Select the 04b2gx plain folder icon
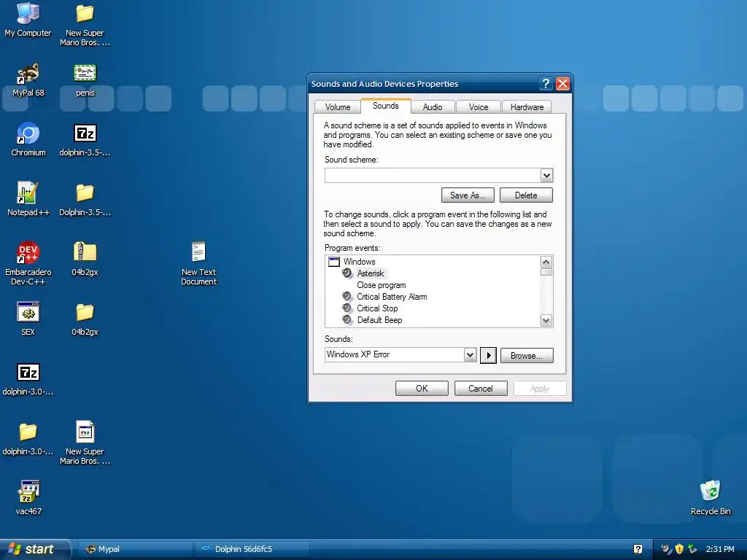The width and height of the screenshot is (747, 560). click(x=85, y=319)
